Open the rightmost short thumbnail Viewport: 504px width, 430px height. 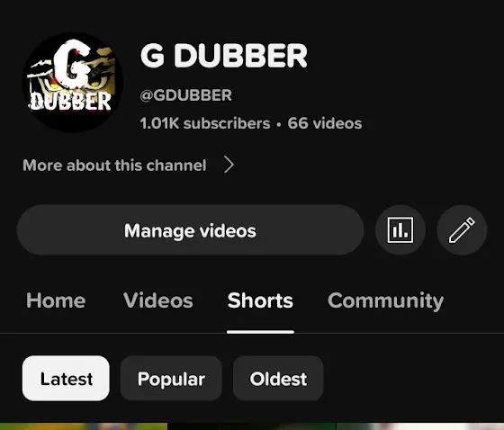click(420, 426)
